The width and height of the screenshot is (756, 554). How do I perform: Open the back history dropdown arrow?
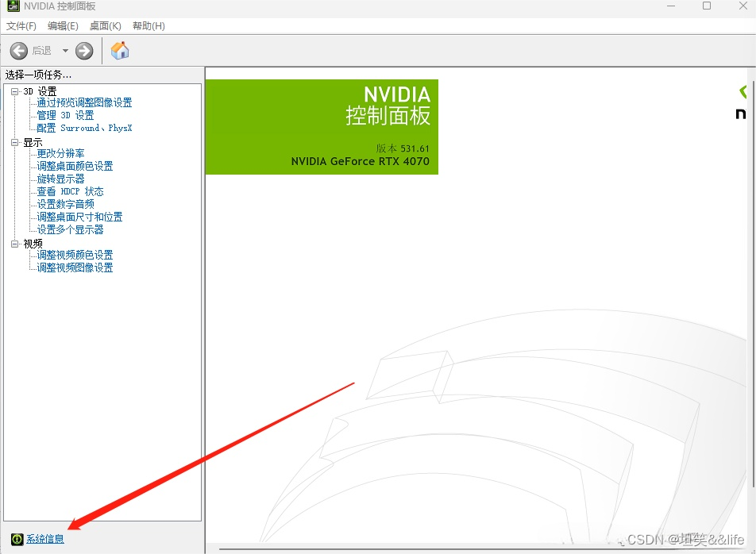click(x=65, y=51)
